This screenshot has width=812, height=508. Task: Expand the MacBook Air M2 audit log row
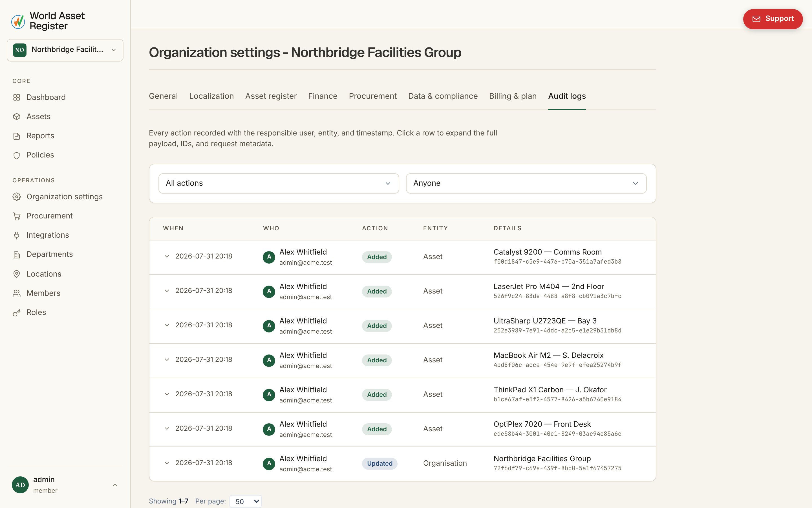[167, 360]
